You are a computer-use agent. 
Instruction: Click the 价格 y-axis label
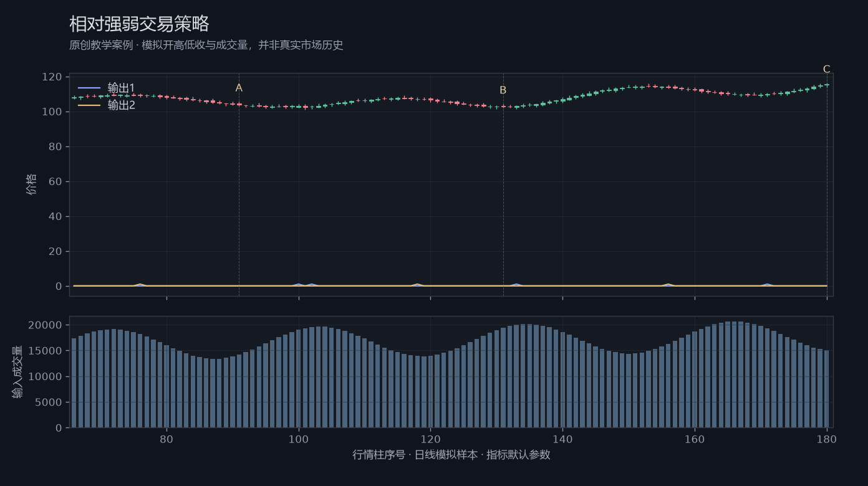(x=32, y=184)
